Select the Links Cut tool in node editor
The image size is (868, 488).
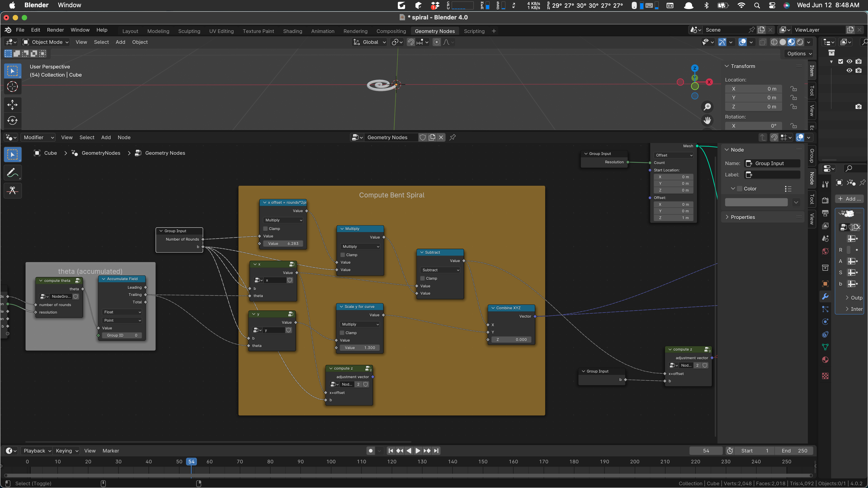pos(12,191)
